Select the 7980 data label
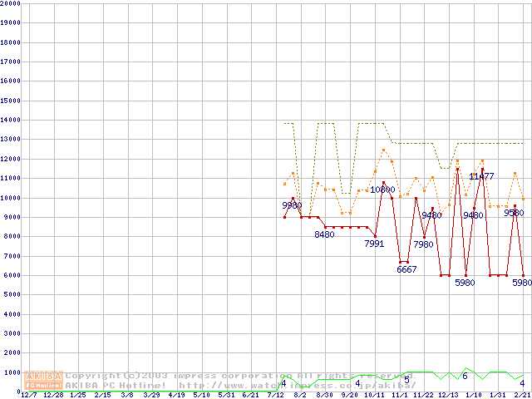Image resolution: width=532 pixels, height=399 pixels. click(423, 244)
